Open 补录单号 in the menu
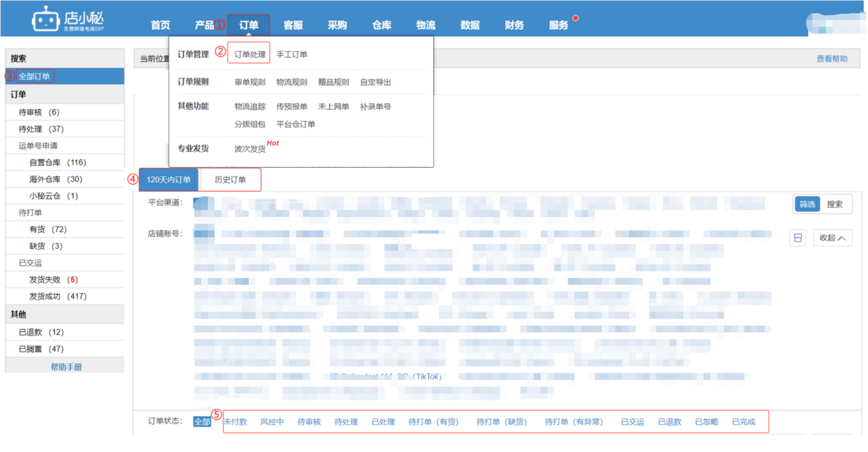The width and height of the screenshot is (868, 452). coord(375,107)
